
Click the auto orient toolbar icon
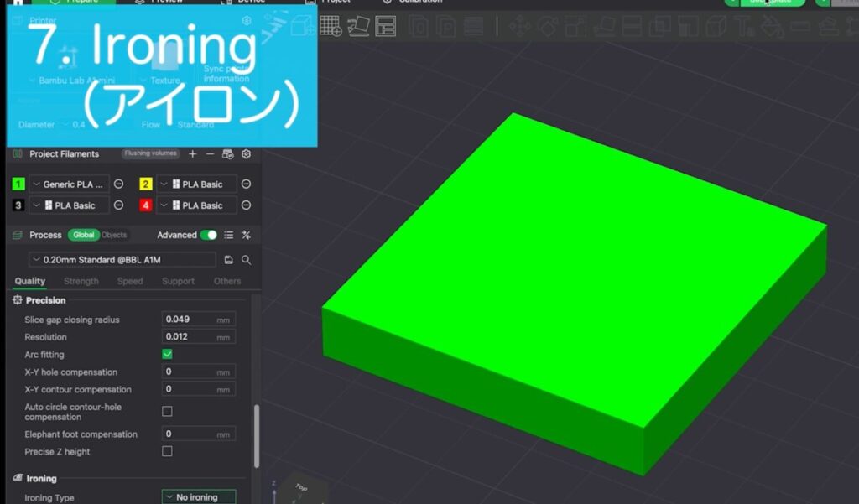coord(358,26)
